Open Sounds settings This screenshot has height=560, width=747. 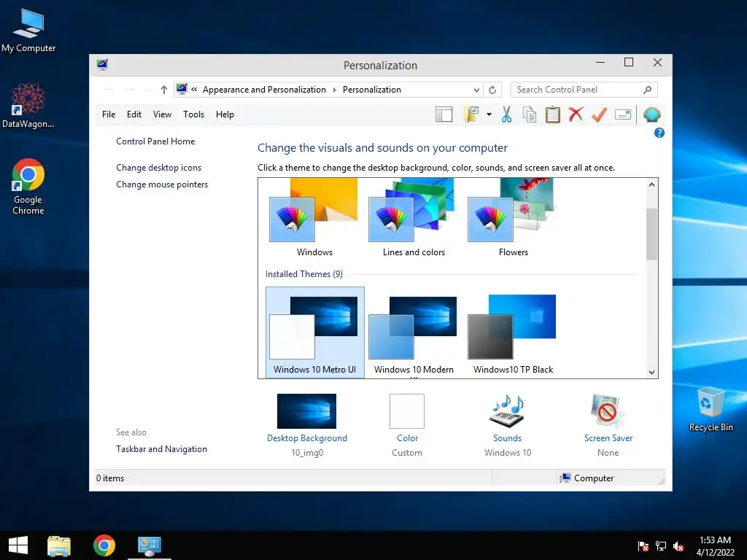click(x=508, y=425)
